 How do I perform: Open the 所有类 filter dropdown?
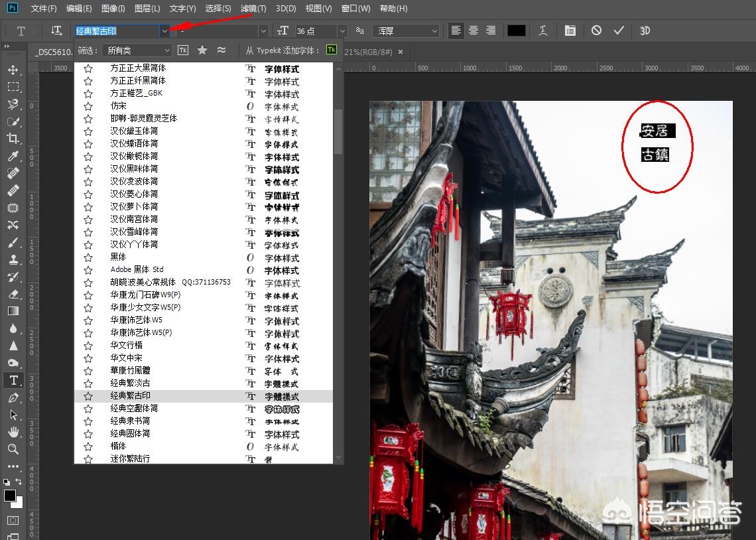(x=139, y=50)
